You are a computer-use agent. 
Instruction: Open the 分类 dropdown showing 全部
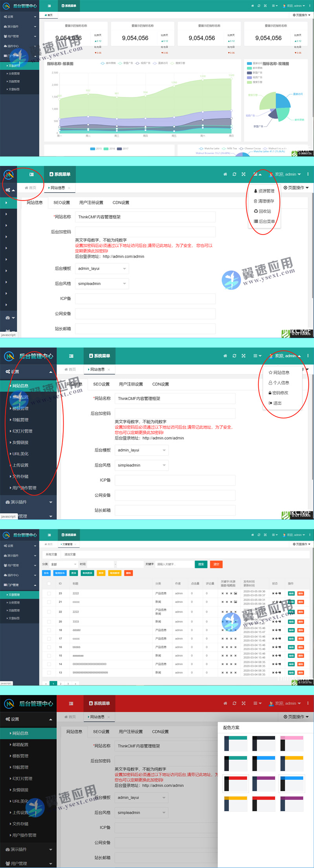point(64,564)
